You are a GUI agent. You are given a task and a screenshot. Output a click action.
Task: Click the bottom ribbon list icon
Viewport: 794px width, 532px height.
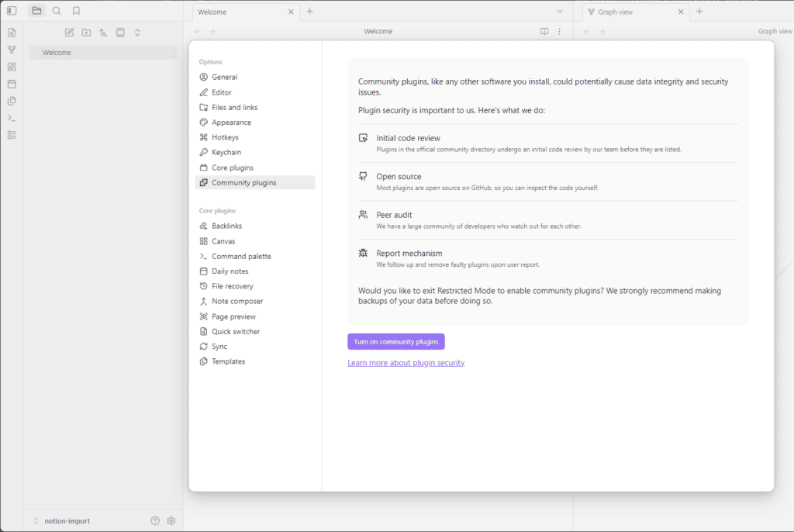point(12,135)
